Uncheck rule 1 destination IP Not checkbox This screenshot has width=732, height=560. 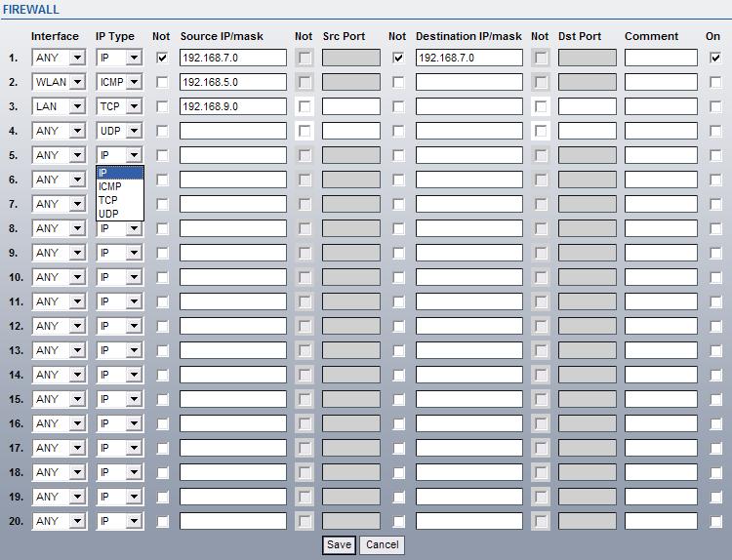coord(398,58)
